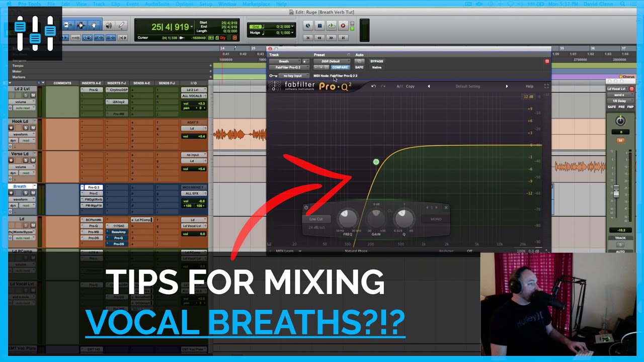This screenshot has width=644, height=362.
Task: Close the EQ band controls with X
Action: coord(446,208)
